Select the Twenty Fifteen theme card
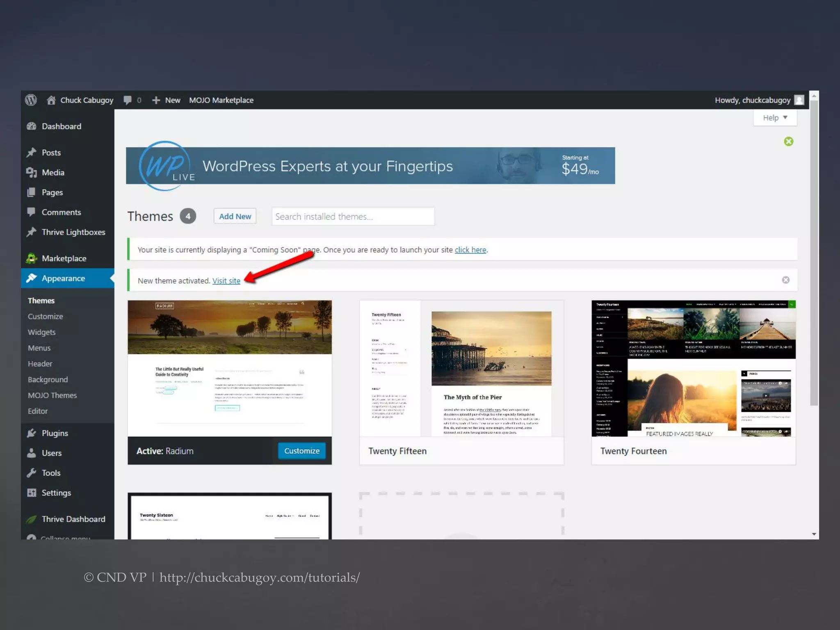Viewport: 840px width, 630px height. point(461,382)
